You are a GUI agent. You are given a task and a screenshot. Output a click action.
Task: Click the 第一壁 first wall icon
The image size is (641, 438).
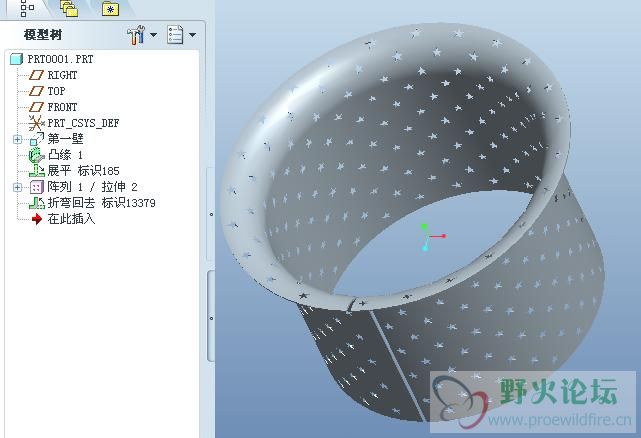pyautogui.click(x=36, y=139)
